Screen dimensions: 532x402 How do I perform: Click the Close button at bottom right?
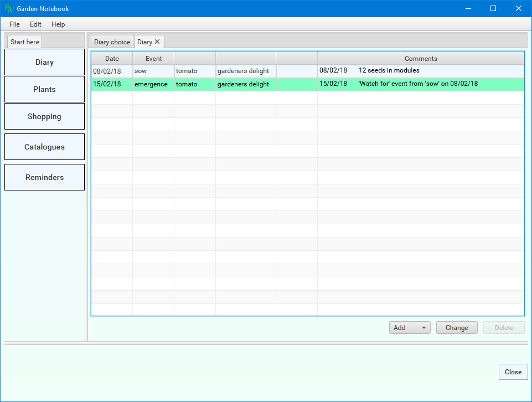click(x=513, y=372)
